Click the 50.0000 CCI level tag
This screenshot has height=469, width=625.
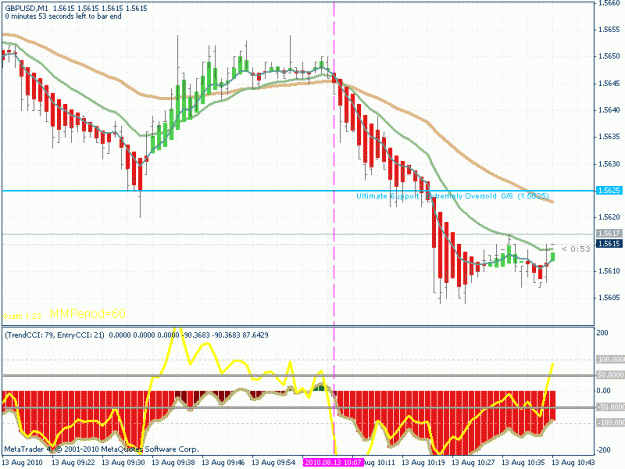point(610,375)
